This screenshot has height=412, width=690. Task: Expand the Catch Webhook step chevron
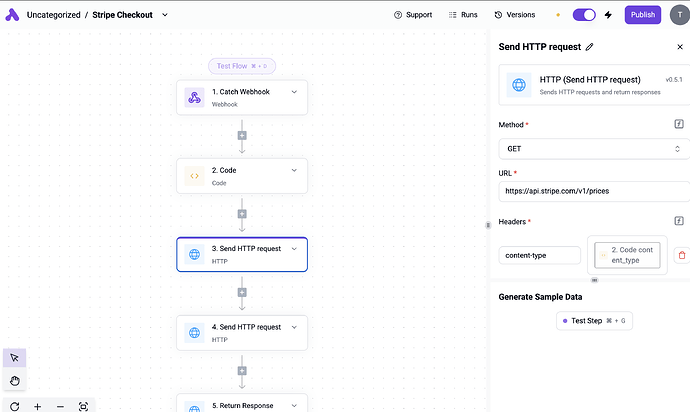294,92
